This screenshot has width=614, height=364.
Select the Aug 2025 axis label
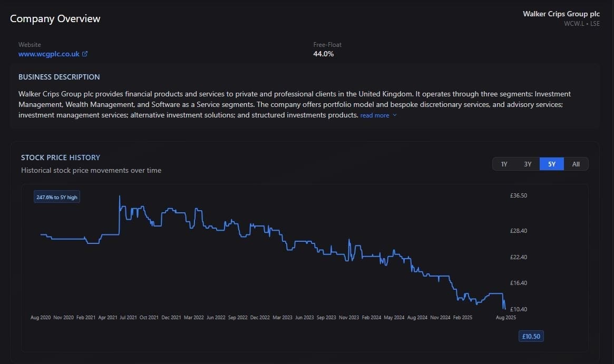506,318
